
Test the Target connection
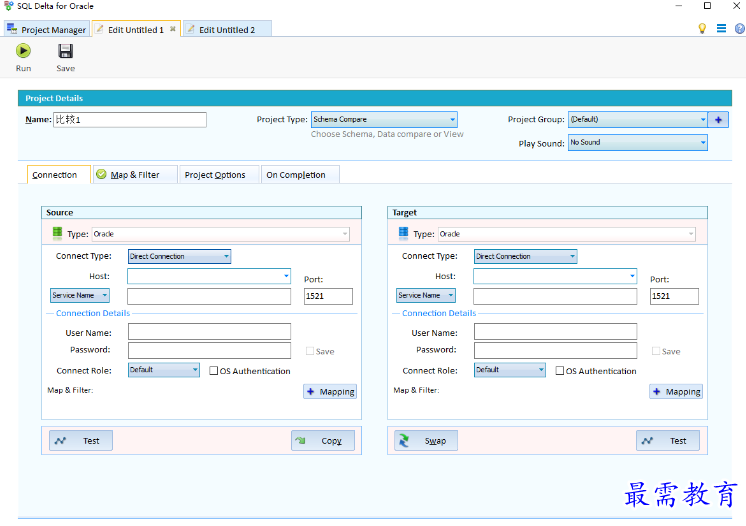click(668, 440)
